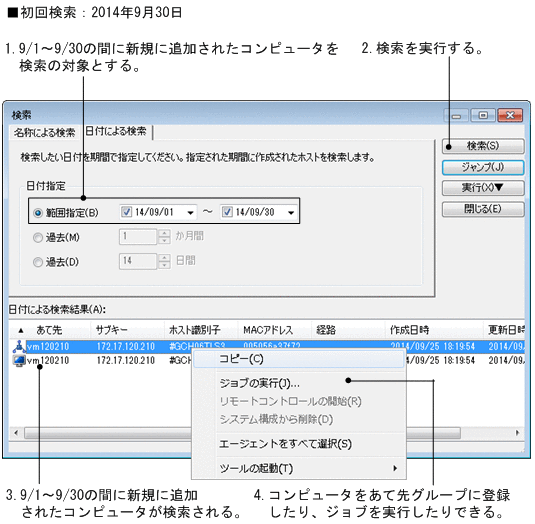Click 172.17.120.210 in the highlighted row

(x=126, y=347)
